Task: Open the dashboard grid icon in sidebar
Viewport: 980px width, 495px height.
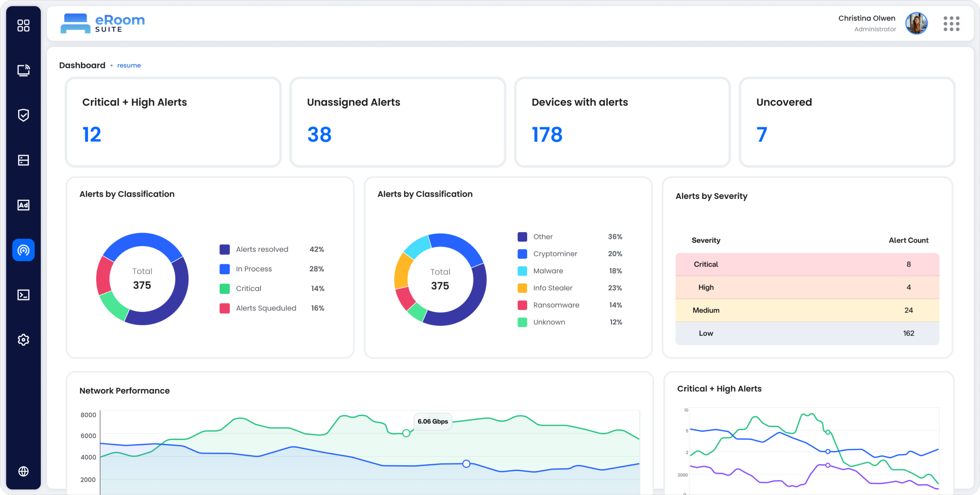Action: [x=23, y=26]
